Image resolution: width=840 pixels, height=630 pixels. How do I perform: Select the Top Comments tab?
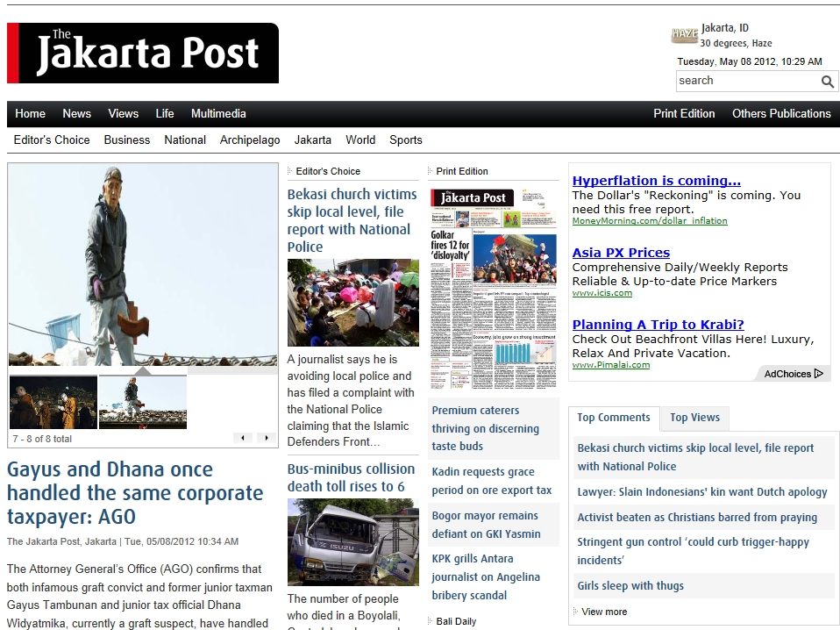613,418
